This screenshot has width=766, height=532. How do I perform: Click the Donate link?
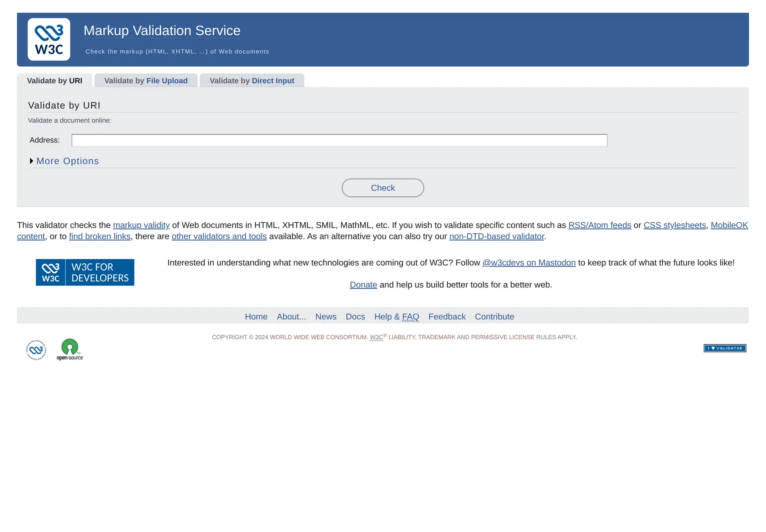[363, 285]
